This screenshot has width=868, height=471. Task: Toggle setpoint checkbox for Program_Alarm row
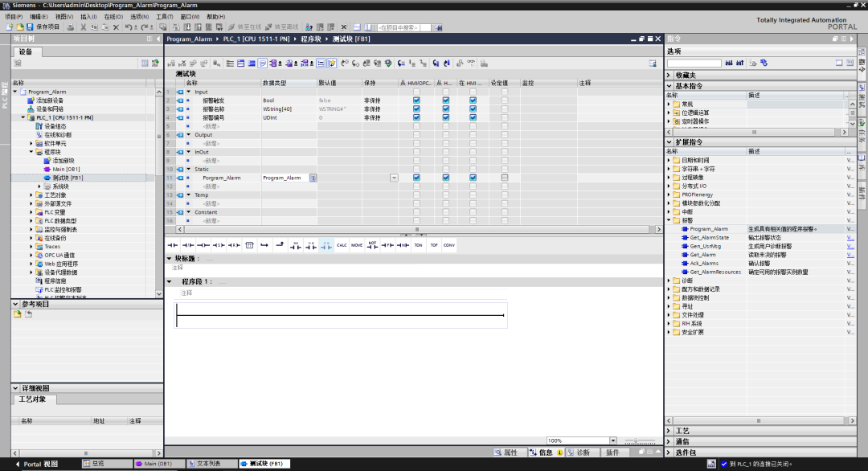pos(504,178)
